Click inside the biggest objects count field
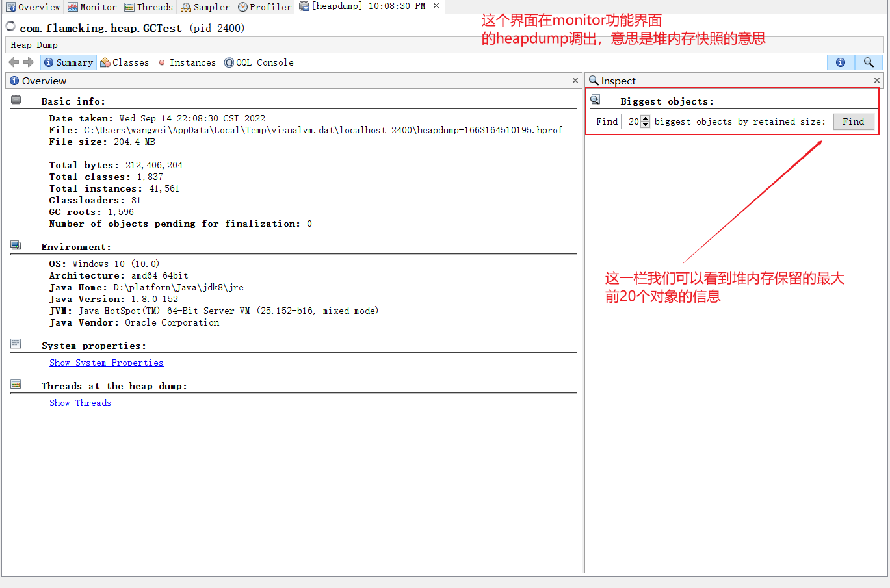 (631, 121)
